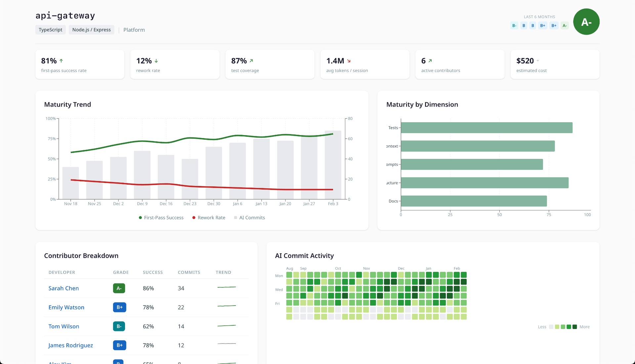Click the trend arrow on the test coverage card
Viewport: 635px width, 364px height.
[251, 60]
